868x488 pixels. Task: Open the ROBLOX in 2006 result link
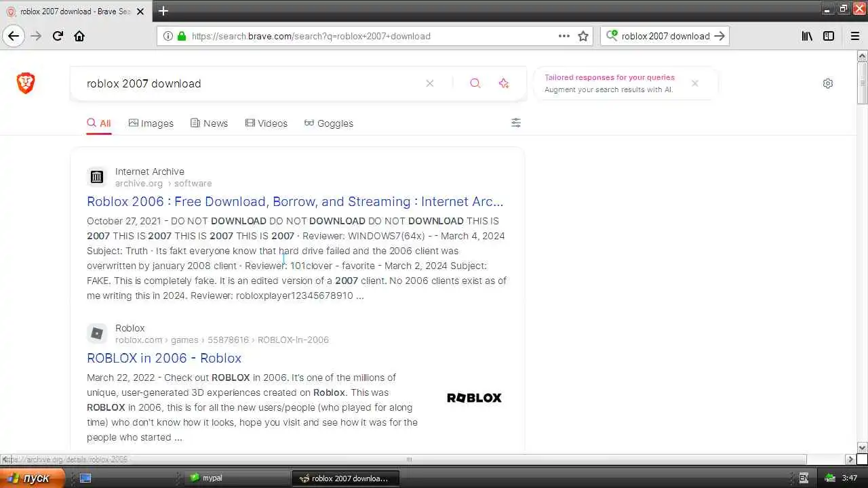(164, 358)
